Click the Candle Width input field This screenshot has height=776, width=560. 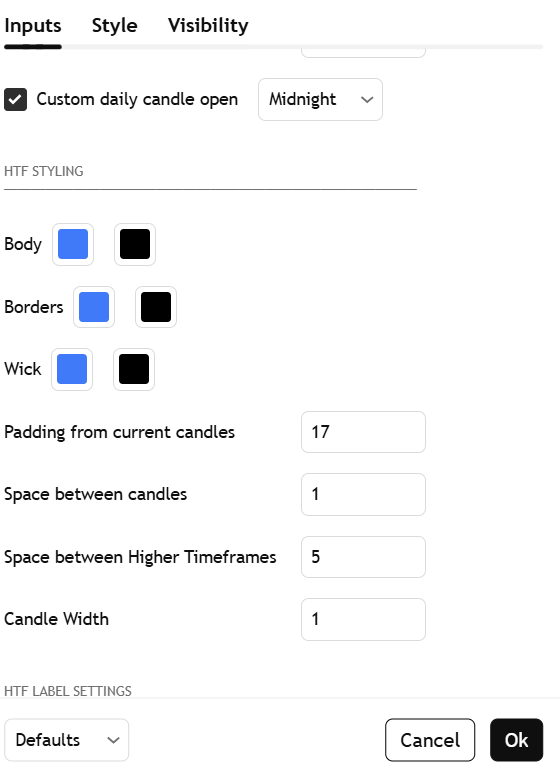coord(363,619)
